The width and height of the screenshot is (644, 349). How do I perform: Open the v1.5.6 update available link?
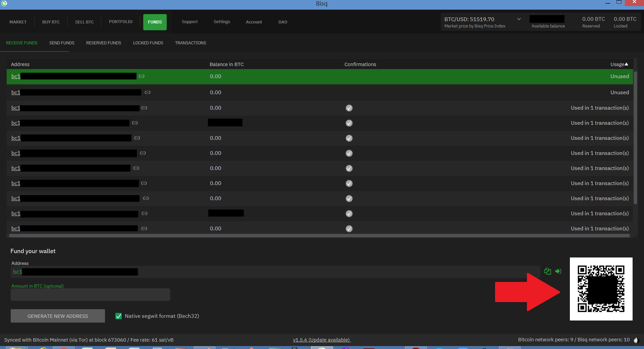pyautogui.click(x=321, y=340)
